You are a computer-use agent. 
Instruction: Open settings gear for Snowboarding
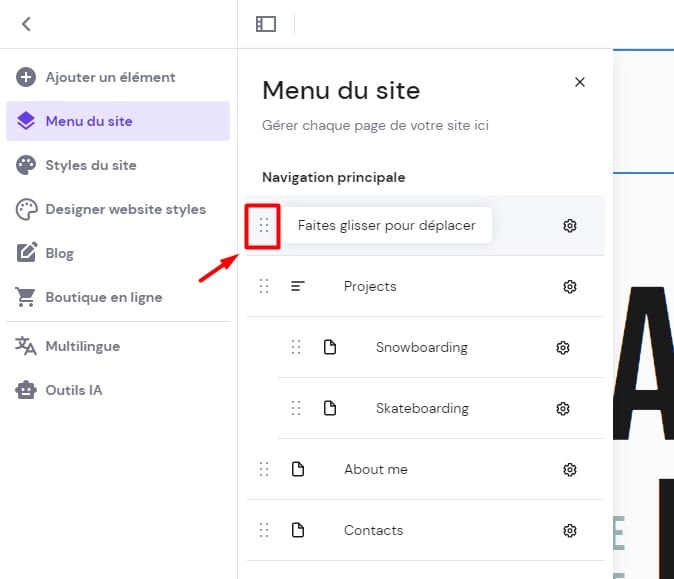pyautogui.click(x=563, y=348)
